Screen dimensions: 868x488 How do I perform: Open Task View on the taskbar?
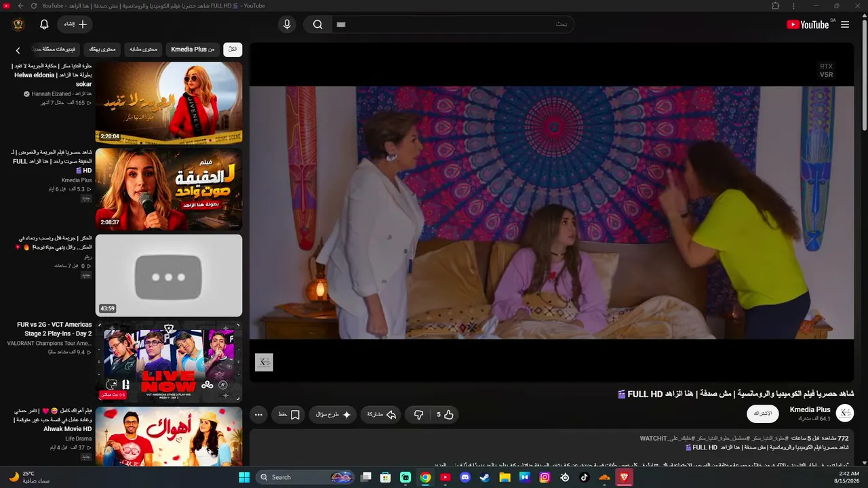[366, 477]
